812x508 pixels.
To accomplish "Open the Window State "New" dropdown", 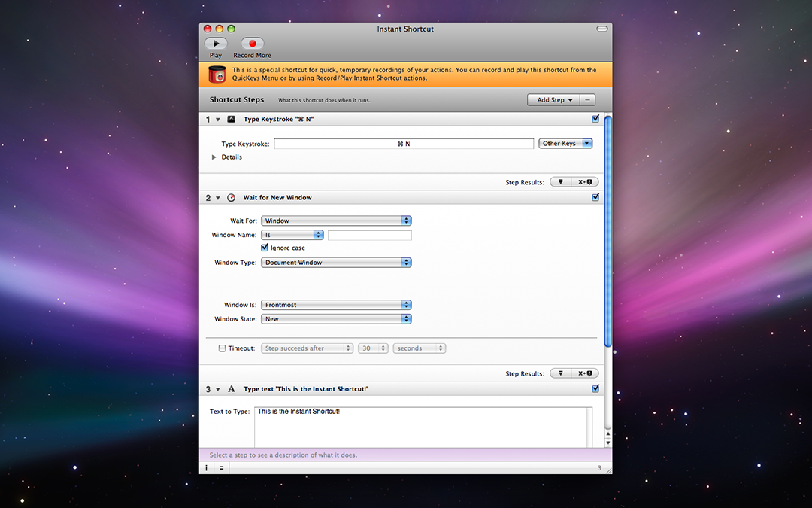I will [336, 319].
